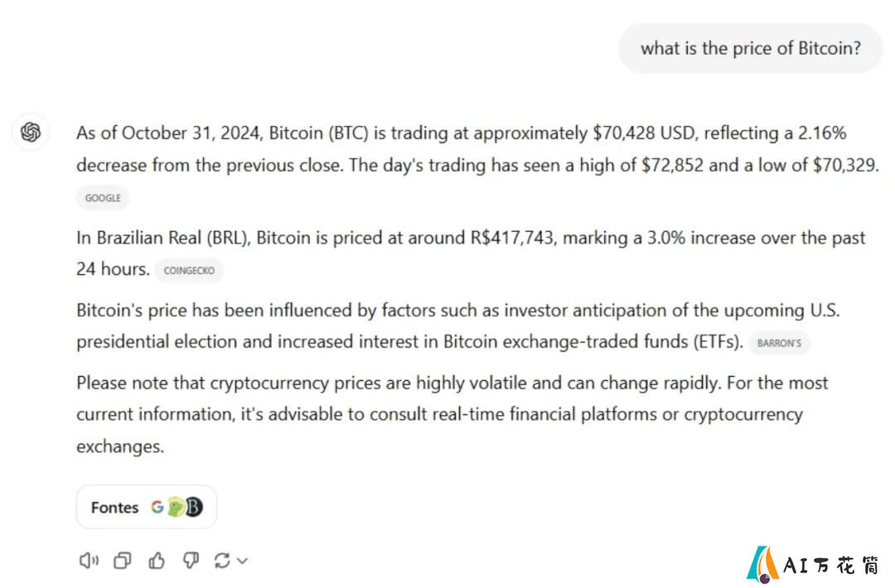
Task: Click the paragraph mentioning Bitcoin ETFs
Action: tap(458, 325)
